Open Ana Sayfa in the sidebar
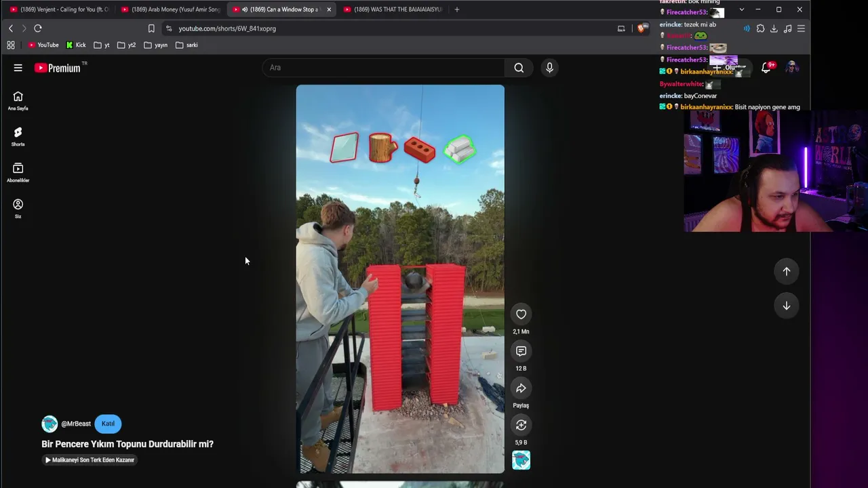868x488 pixels. coord(18,101)
